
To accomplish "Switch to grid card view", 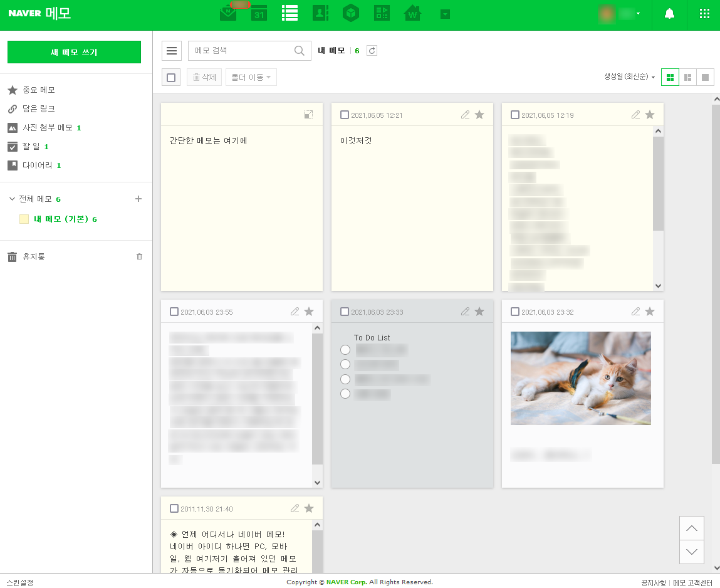I will (670, 77).
